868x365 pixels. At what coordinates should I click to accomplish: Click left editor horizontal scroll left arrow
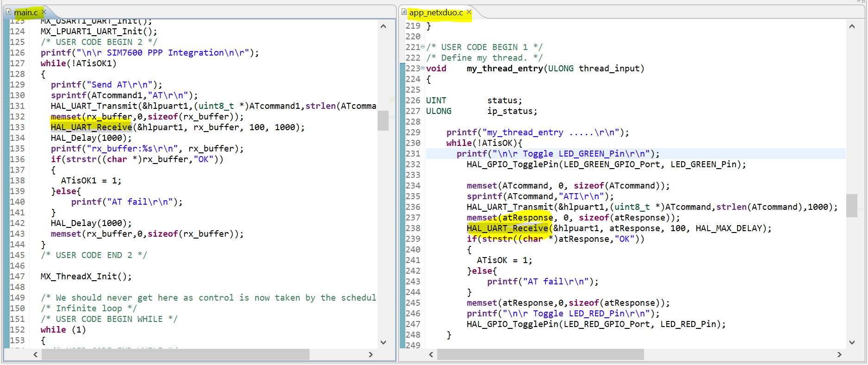coord(35,354)
